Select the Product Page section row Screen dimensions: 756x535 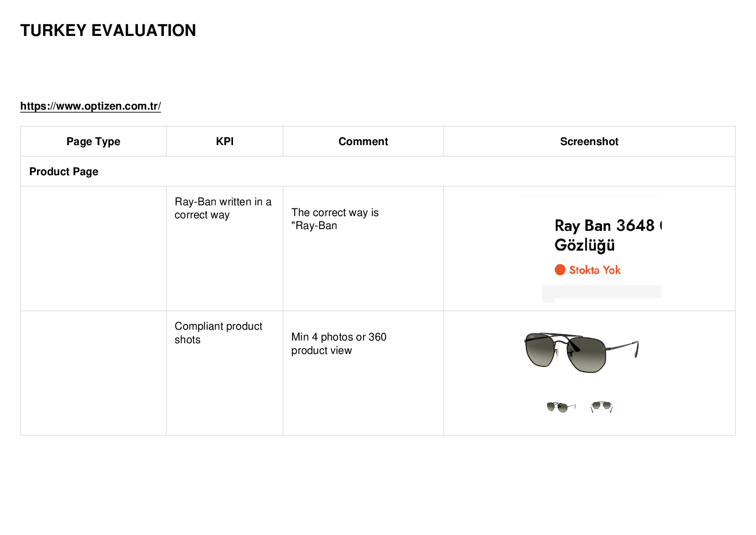[378, 172]
